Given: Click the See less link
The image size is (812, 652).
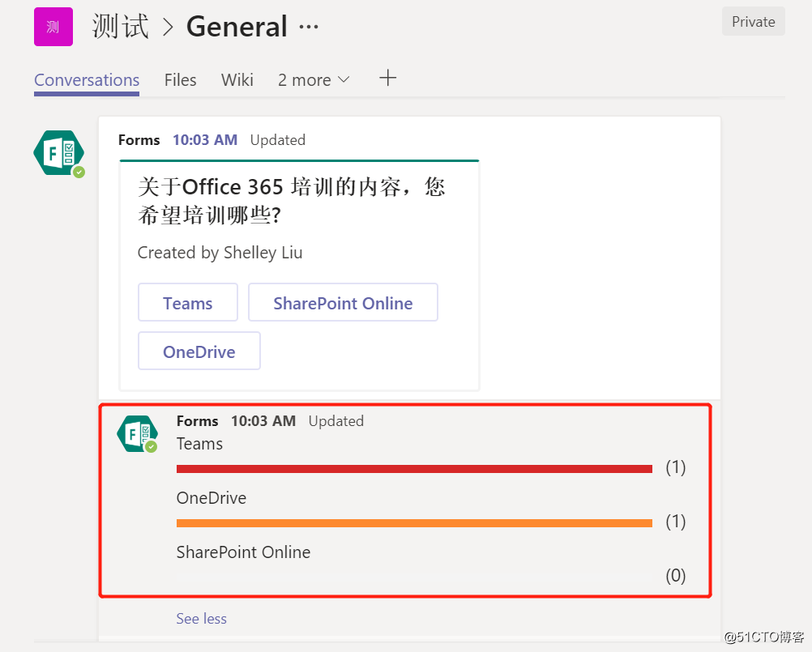Looking at the screenshot, I should (202, 618).
